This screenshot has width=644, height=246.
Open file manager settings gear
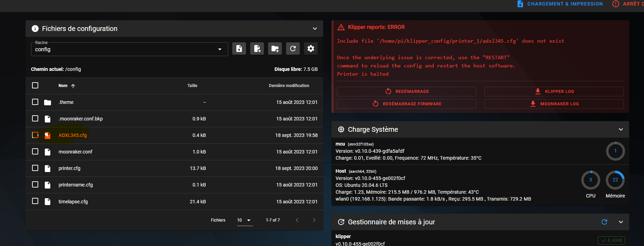coord(311,49)
